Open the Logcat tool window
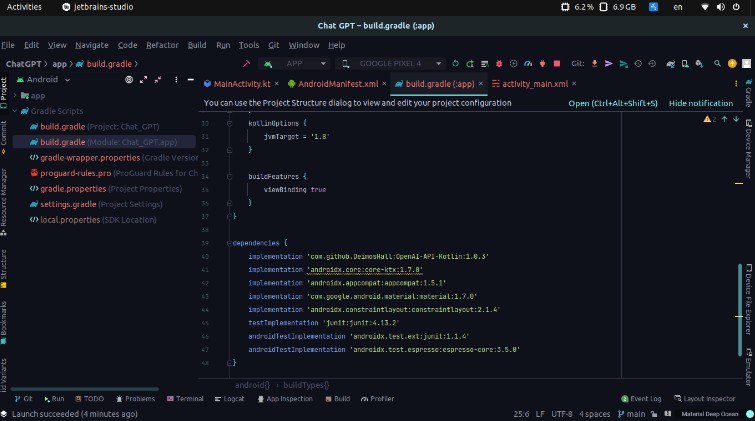 [x=229, y=399]
